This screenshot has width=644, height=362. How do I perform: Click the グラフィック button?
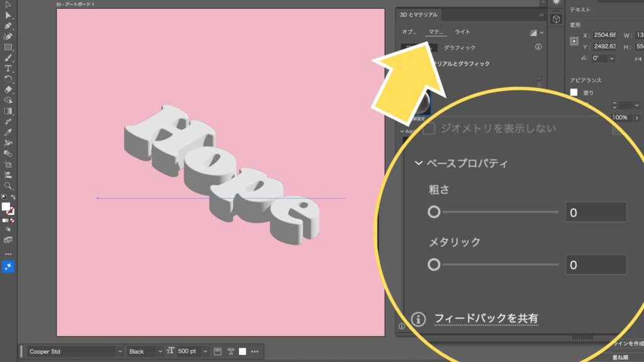(x=459, y=48)
